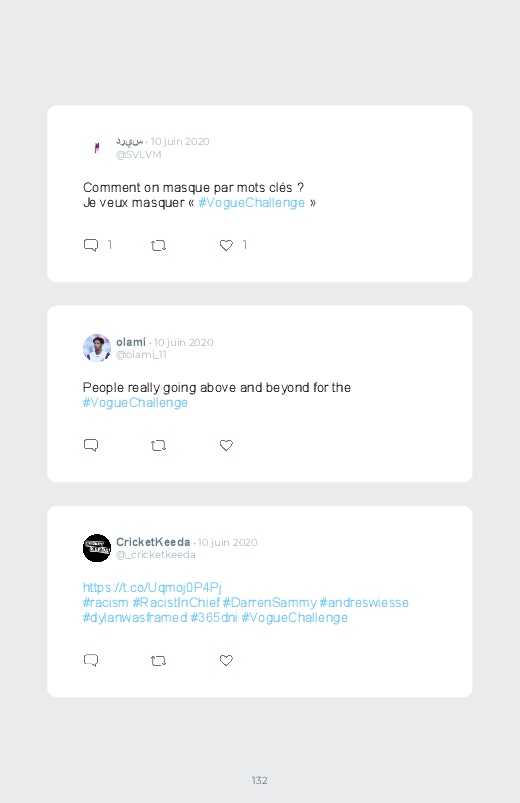Reply to the CricketKeeda tweet

91,660
